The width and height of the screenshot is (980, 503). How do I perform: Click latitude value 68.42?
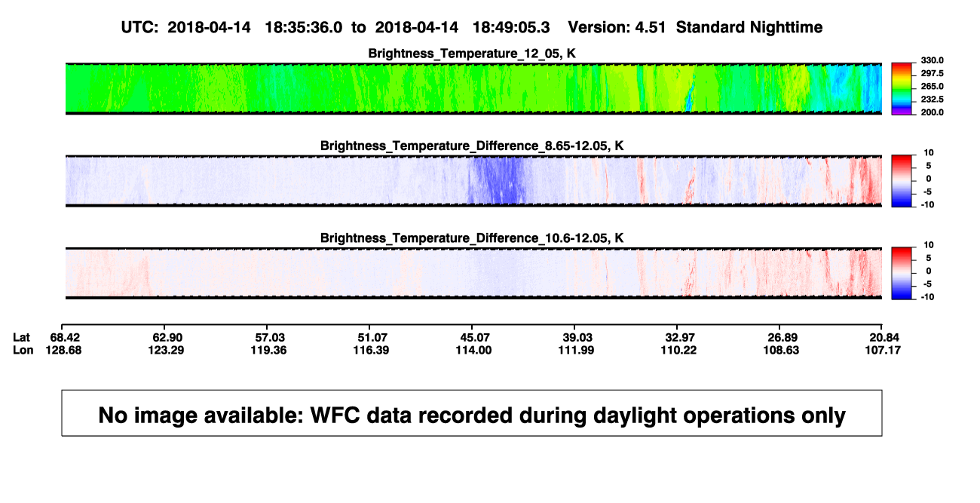(66, 336)
